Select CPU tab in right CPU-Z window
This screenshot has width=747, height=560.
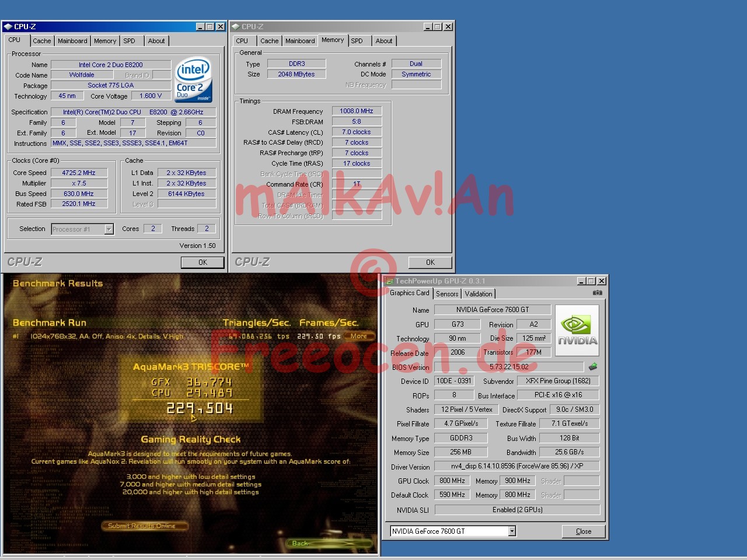[x=242, y=41]
